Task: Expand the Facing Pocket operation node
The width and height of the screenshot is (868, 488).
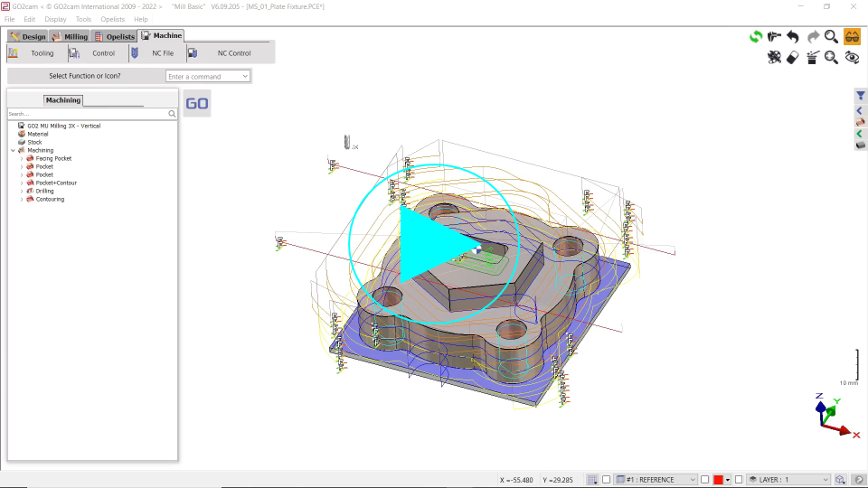Action: click(x=22, y=159)
